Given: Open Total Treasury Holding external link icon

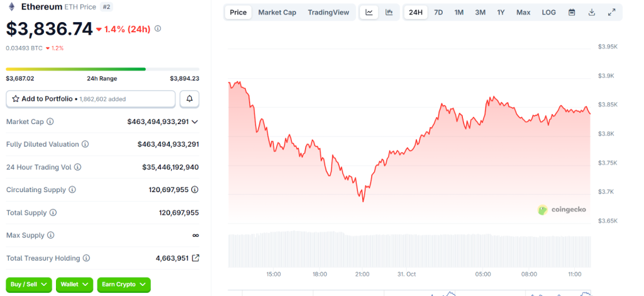Looking at the screenshot, I should tap(196, 258).
